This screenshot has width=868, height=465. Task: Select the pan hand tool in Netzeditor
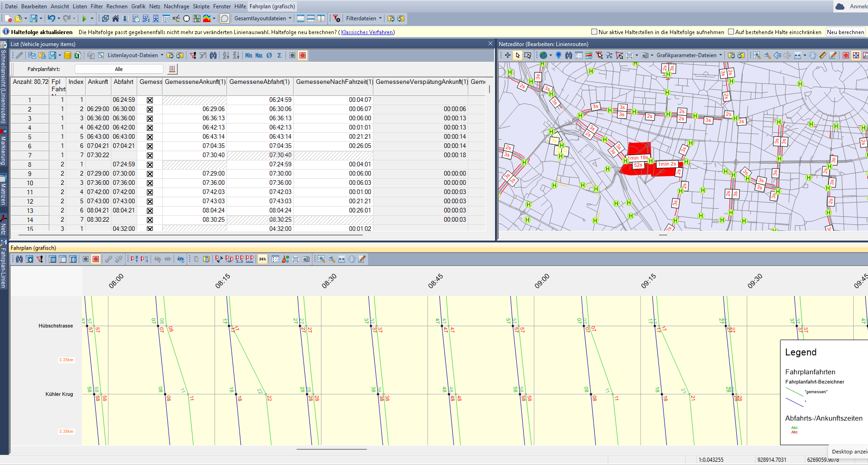[x=813, y=55]
